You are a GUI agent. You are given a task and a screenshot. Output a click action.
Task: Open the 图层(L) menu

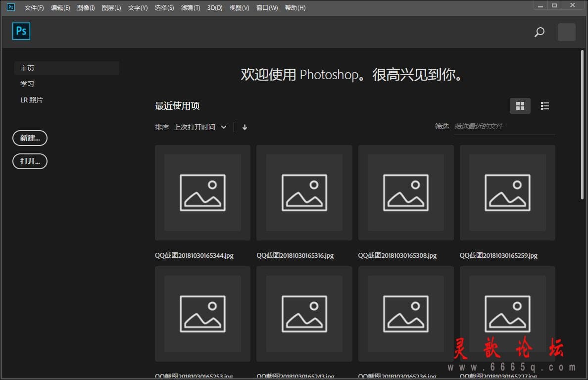(x=111, y=7)
